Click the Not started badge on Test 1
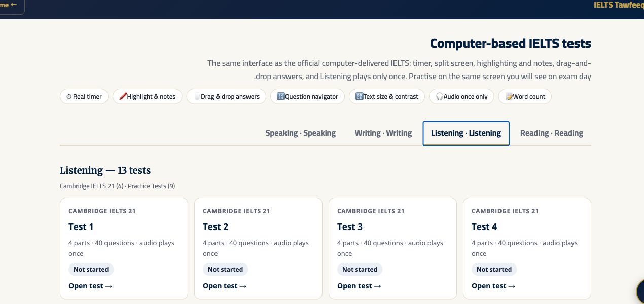The image size is (644, 304). (x=91, y=270)
